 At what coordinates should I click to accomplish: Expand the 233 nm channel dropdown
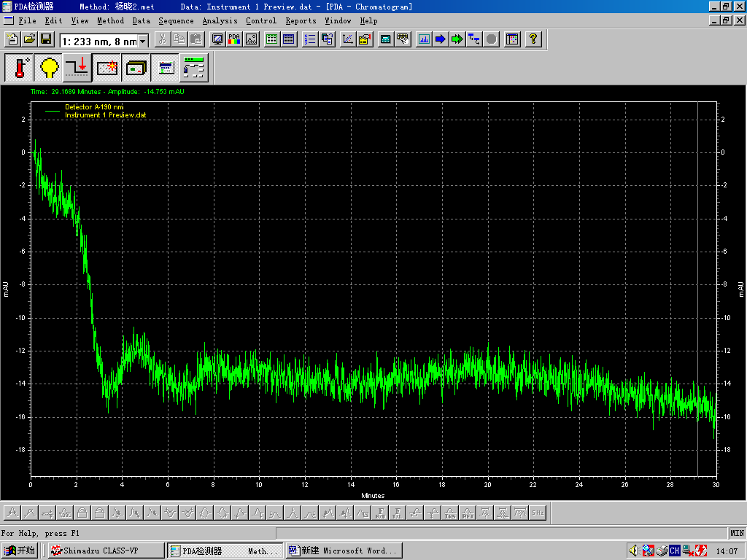pyautogui.click(x=142, y=41)
